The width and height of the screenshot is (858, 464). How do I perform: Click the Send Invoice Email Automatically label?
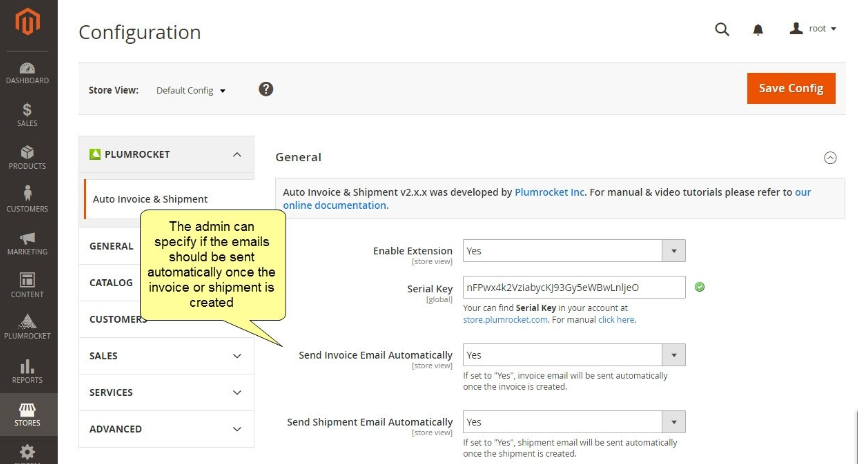[x=375, y=355]
